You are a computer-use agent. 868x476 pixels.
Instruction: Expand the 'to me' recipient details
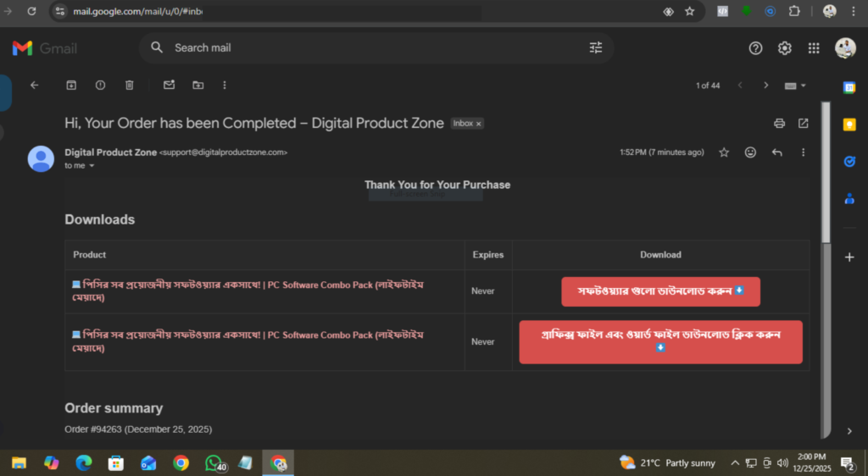click(92, 166)
